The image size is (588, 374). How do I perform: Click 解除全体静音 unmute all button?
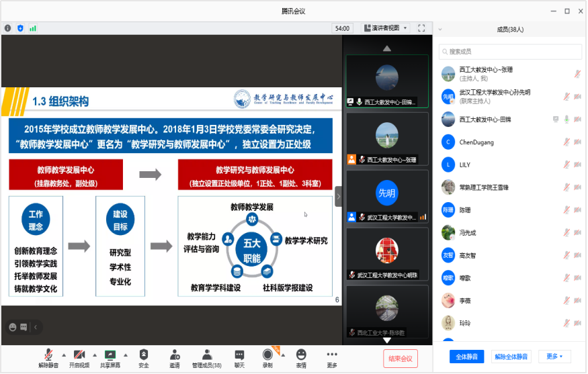511,357
